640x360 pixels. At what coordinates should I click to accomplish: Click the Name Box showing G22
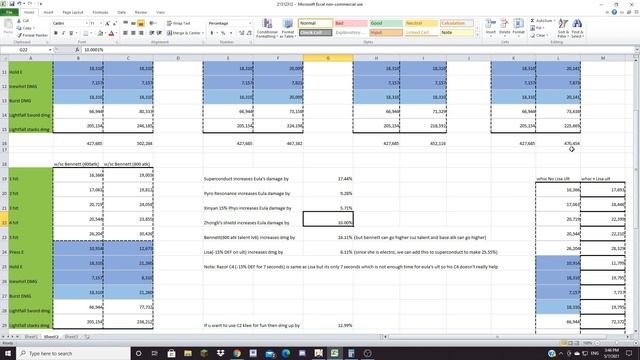point(24,50)
